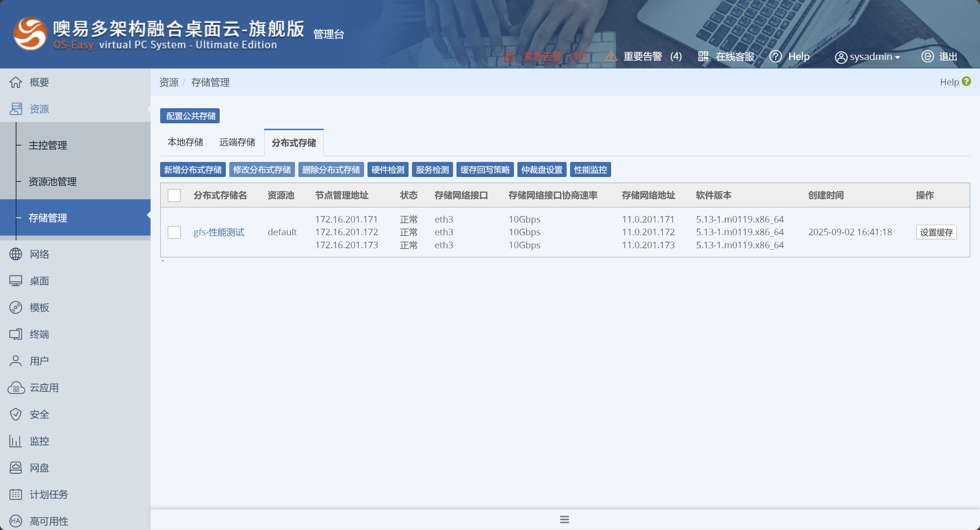
Task: Click the green Help question mark icon
Action: (x=966, y=81)
